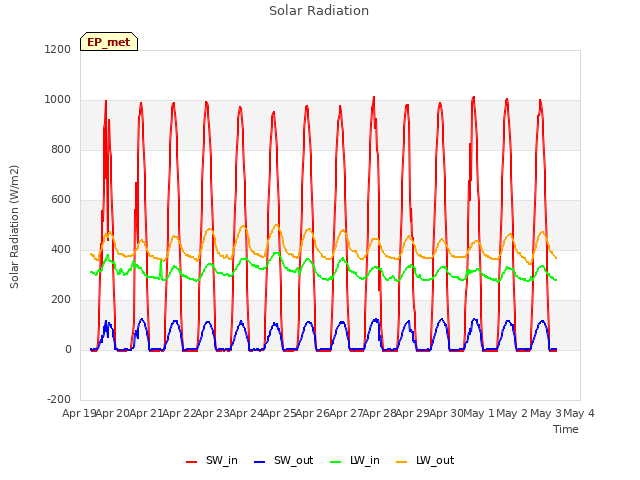Click the Apr 19 x-axis label
640x480 pixels.
(x=79, y=413)
